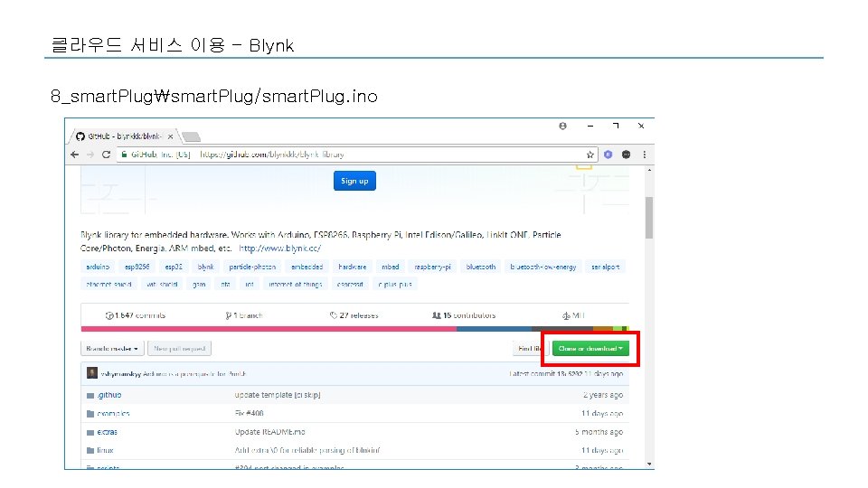The image size is (868, 488).
Task: Open the linux folder
Action: point(105,450)
